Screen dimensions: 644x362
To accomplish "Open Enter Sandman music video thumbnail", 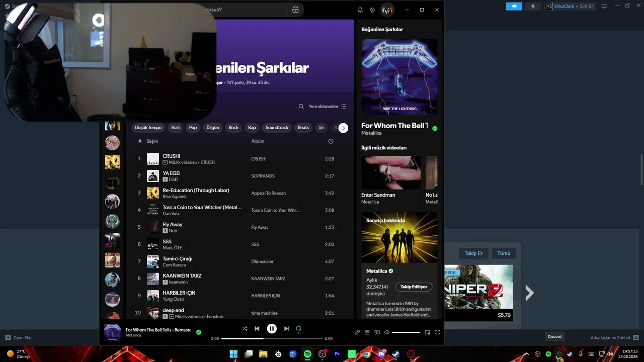I will (391, 172).
